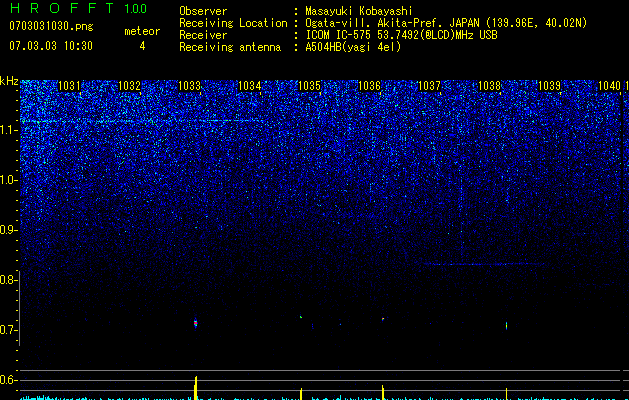Select the A504HB(yagi 4el) antenna text

click(x=353, y=47)
